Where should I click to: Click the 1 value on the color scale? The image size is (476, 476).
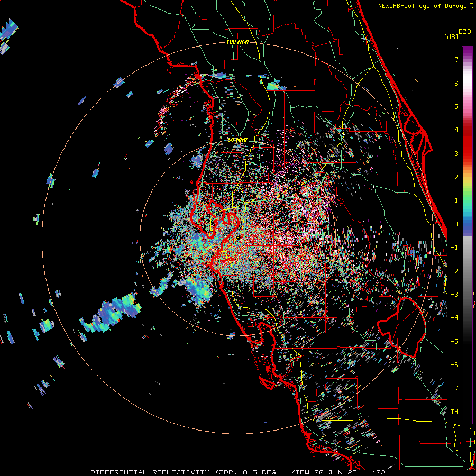tap(456, 200)
